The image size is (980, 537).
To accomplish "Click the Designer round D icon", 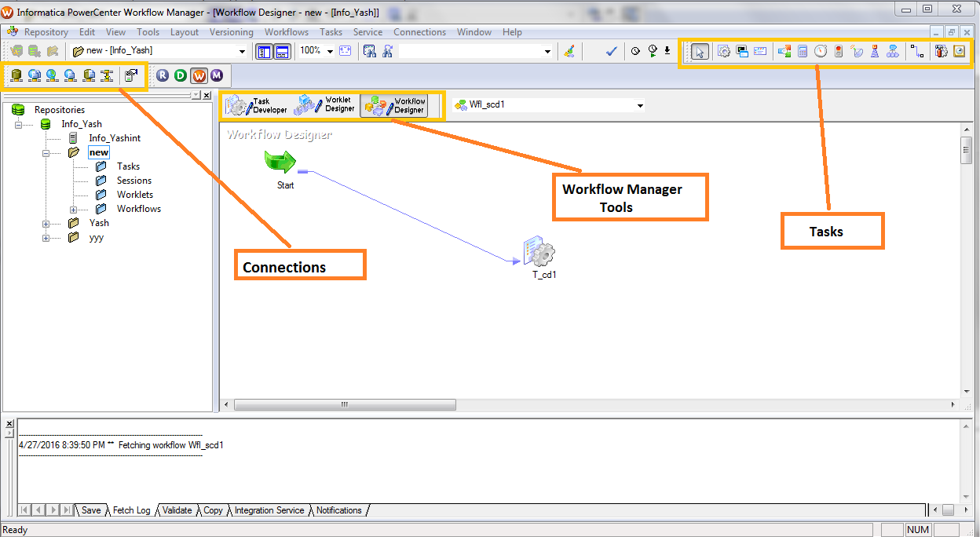I will click(x=181, y=75).
